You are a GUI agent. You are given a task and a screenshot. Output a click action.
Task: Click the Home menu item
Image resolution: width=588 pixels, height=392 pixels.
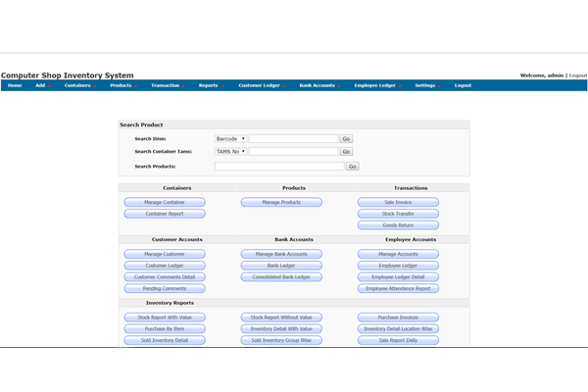15,85
